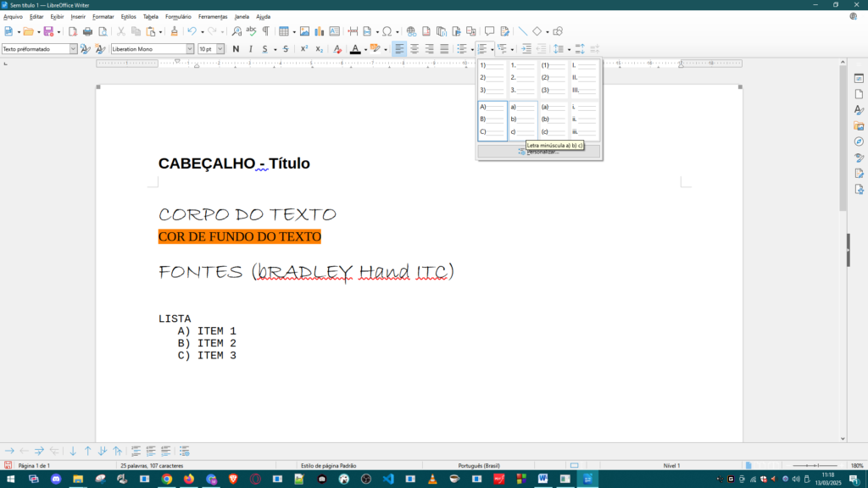Expand the font size 10 pt dropdown

pyautogui.click(x=220, y=49)
